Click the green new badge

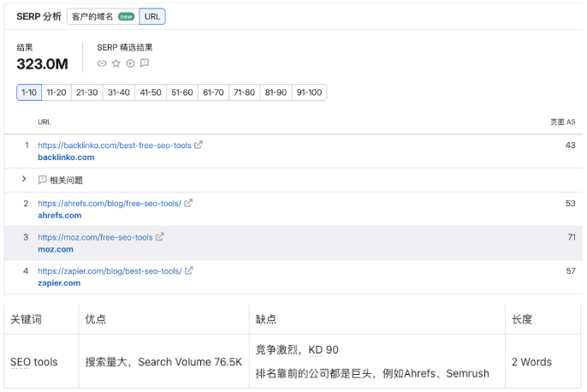(x=126, y=17)
